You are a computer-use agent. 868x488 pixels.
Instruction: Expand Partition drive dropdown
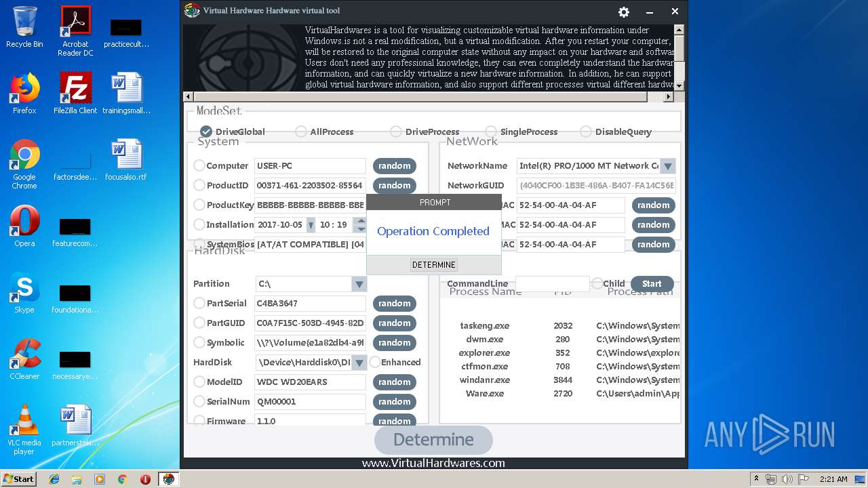pos(359,284)
